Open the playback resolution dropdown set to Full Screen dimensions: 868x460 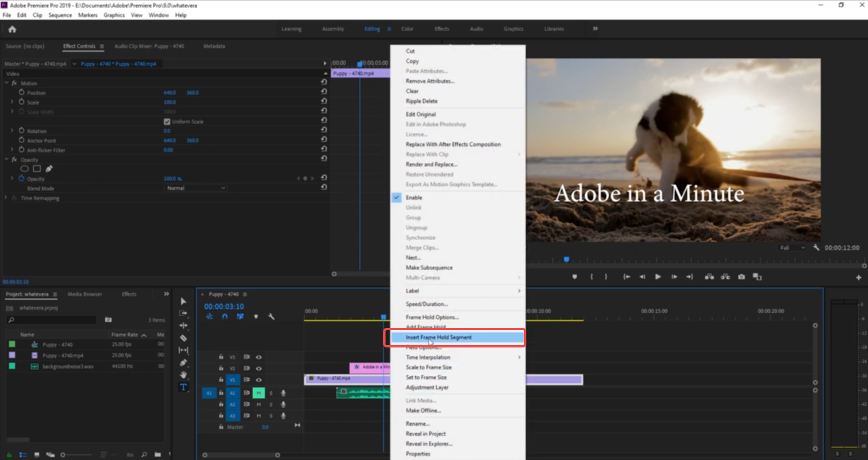tap(792, 247)
